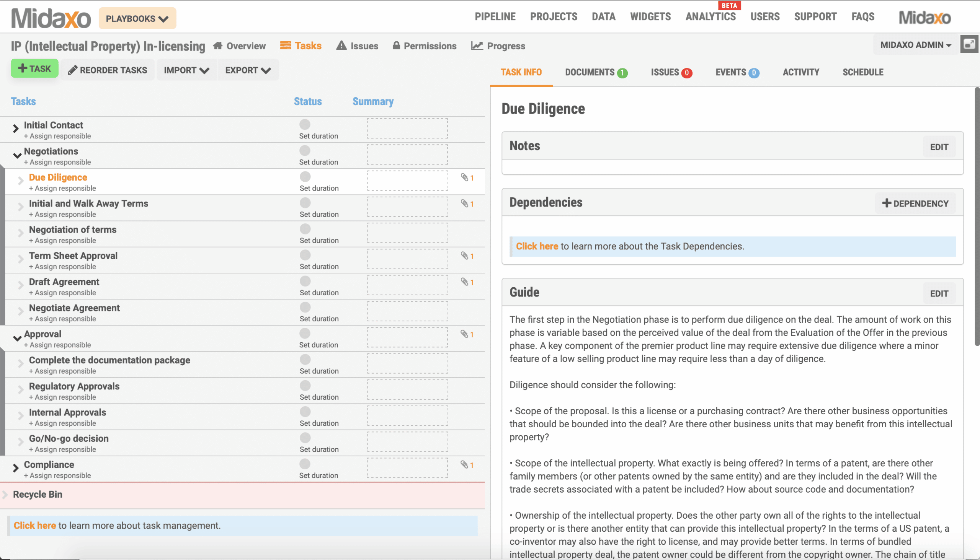980x560 pixels.
Task: Click the status circle for Negotiations
Action: pyautogui.click(x=304, y=150)
